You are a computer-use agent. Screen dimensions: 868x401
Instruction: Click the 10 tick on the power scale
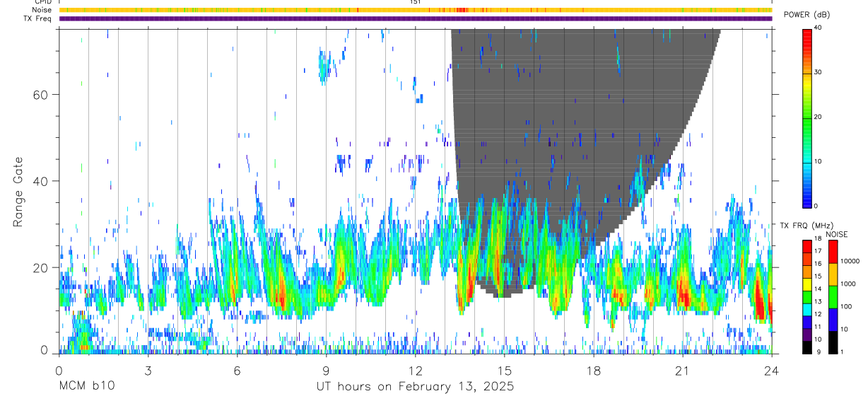(x=818, y=161)
